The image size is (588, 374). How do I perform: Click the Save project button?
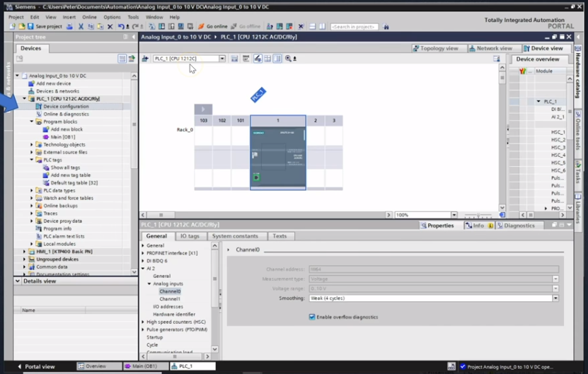[x=45, y=27]
